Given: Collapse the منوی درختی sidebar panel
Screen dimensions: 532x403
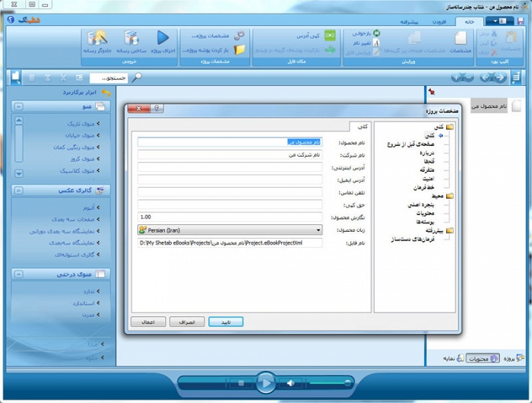Looking at the screenshot, I should tap(17, 274).
